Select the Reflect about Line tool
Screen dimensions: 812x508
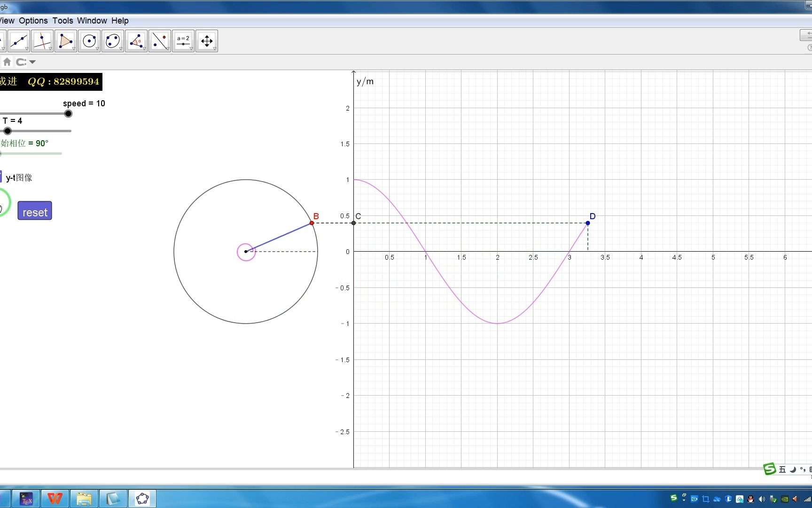[160, 41]
